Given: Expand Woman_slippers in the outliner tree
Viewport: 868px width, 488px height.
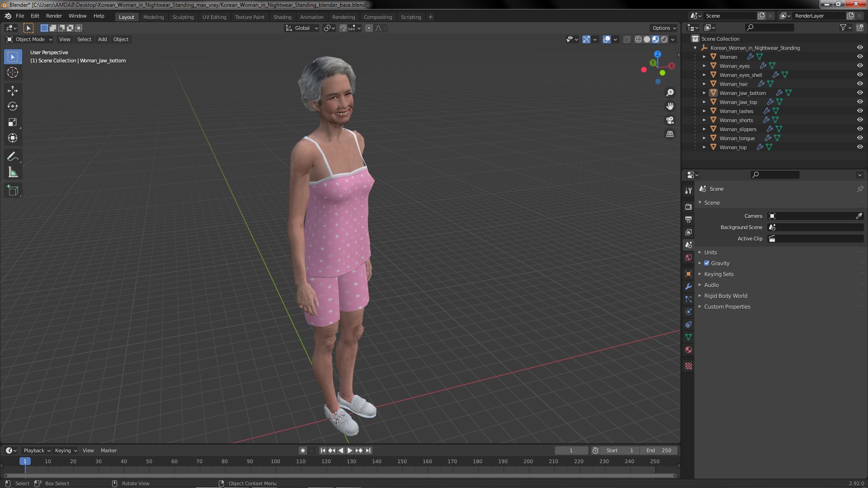Looking at the screenshot, I should point(704,129).
